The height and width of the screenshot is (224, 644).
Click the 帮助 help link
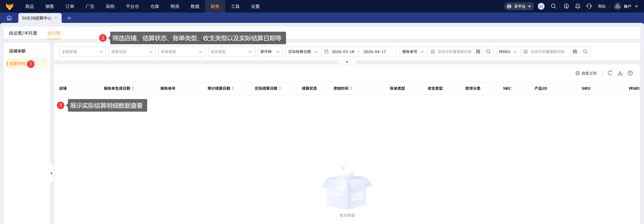tap(602, 6)
